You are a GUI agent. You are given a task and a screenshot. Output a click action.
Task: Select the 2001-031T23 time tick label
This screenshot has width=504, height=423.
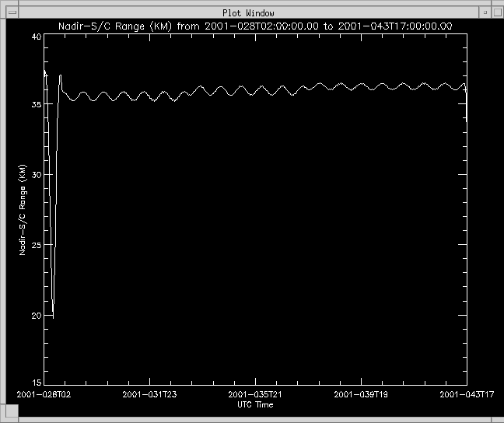click(x=151, y=395)
